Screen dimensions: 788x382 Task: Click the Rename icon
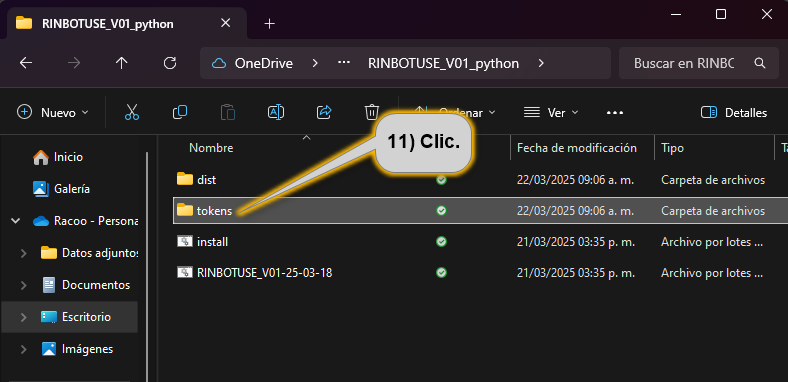[x=276, y=113]
